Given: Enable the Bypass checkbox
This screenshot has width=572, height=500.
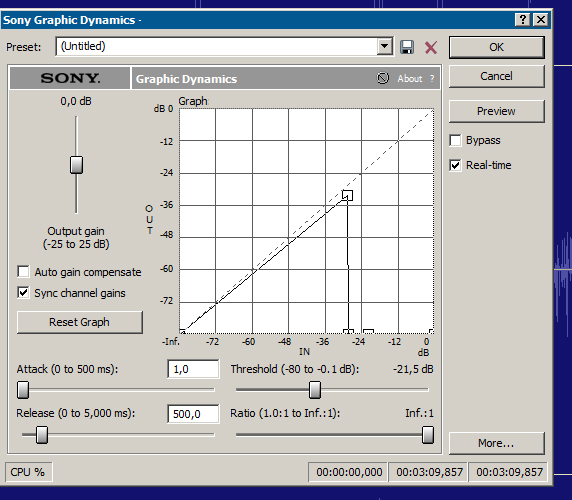Looking at the screenshot, I should click(455, 140).
